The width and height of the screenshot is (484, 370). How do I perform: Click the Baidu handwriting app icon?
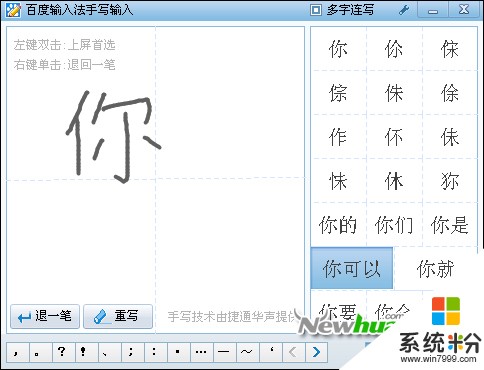point(13,10)
